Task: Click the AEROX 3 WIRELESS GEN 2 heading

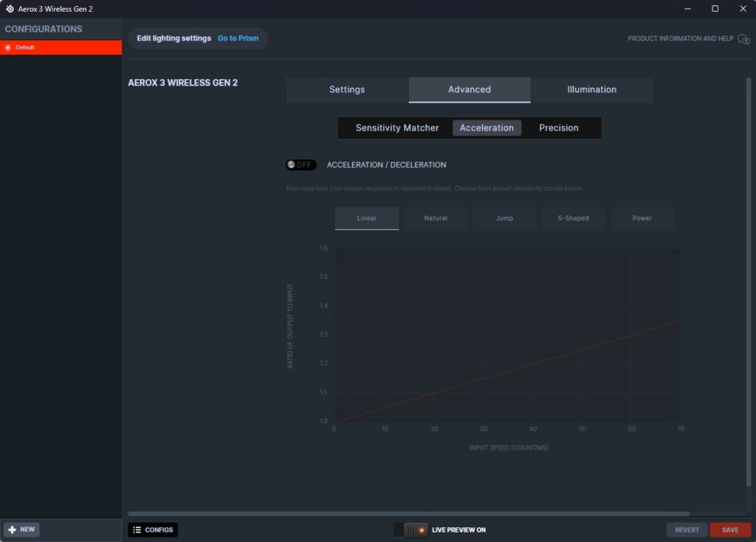Action: [183, 83]
